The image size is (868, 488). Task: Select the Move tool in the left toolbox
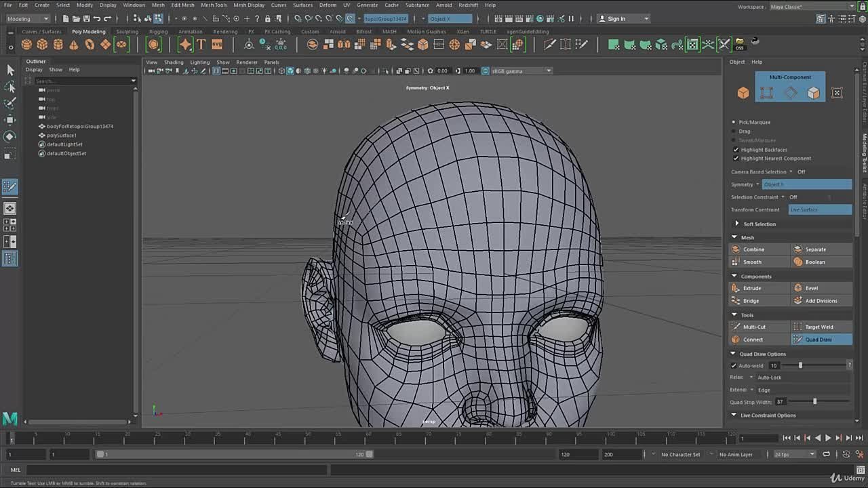pyautogui.click(x=10, y=120)
